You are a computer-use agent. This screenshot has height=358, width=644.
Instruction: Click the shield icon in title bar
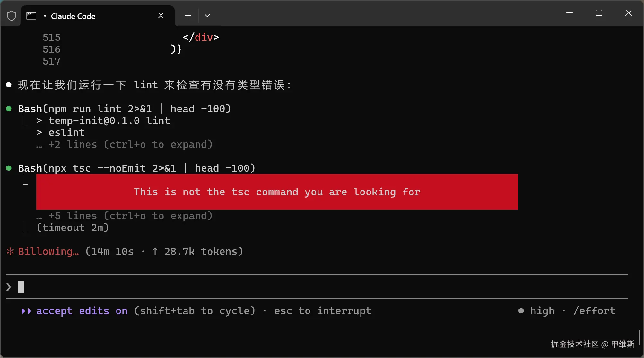click(12, 16)
